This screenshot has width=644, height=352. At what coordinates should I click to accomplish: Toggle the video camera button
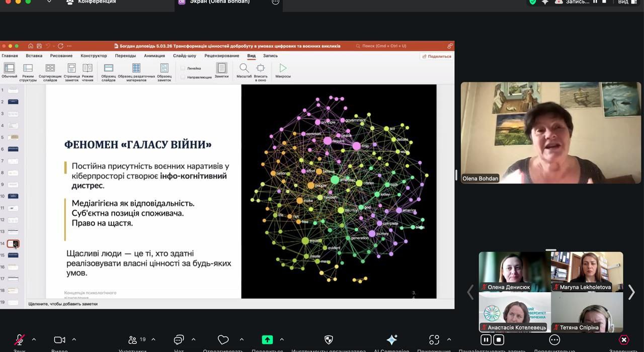[59, 340]
